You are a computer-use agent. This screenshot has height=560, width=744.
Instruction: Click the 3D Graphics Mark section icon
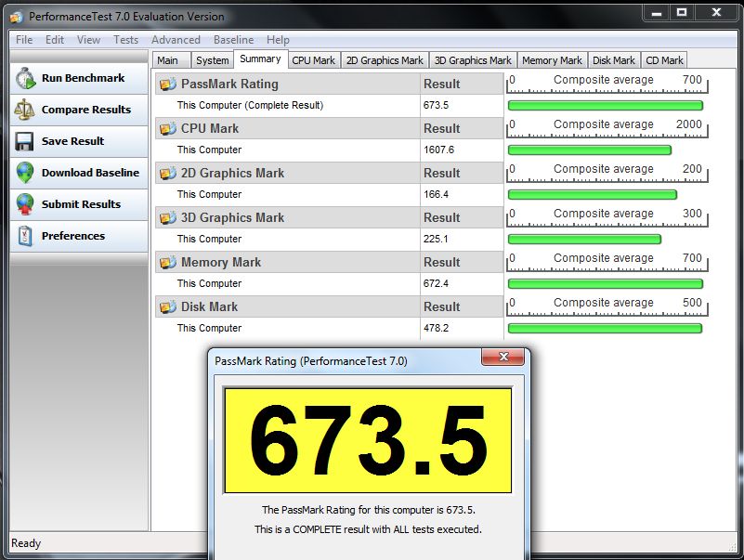click(x=168, y=218)
